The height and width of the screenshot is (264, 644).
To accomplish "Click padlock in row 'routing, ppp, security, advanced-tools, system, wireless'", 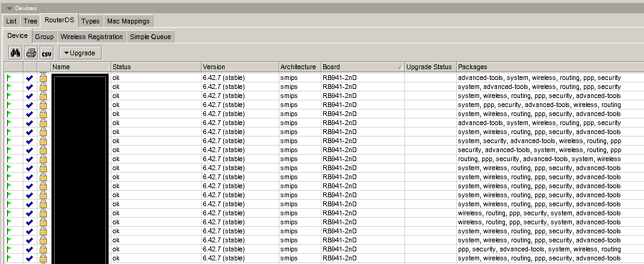I will (43, 159).
